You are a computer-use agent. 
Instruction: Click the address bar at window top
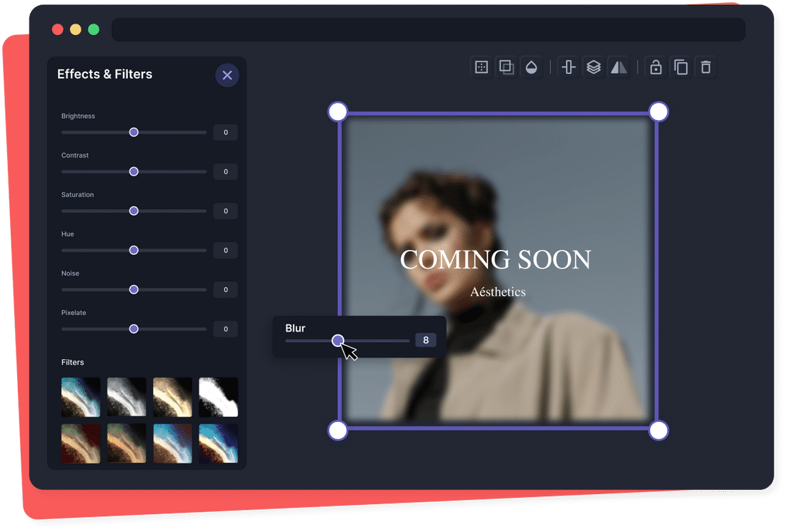point(428,30)
